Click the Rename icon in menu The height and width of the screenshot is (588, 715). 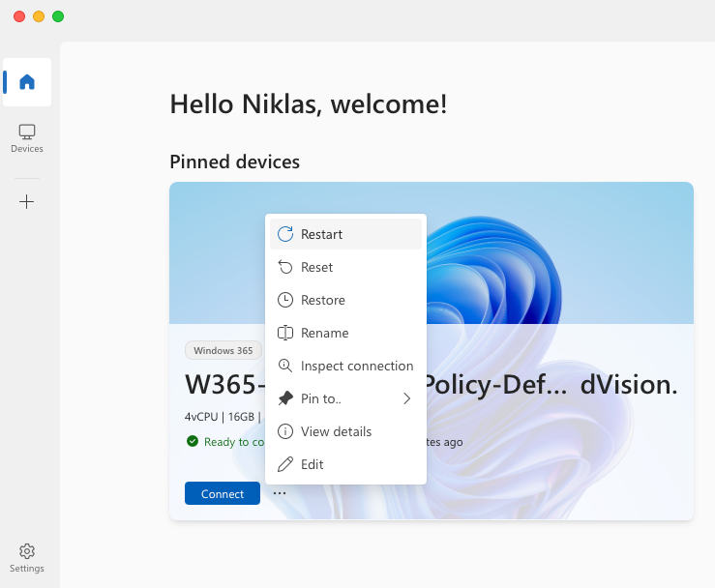(x=285, y=333)
